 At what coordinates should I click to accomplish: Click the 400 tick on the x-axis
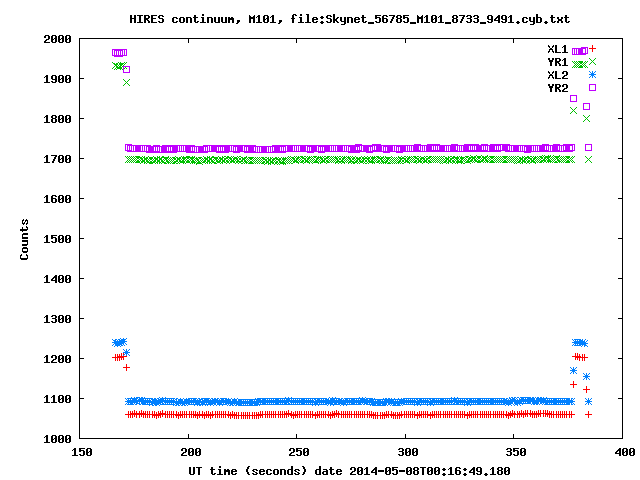click(x=624, y=453)
